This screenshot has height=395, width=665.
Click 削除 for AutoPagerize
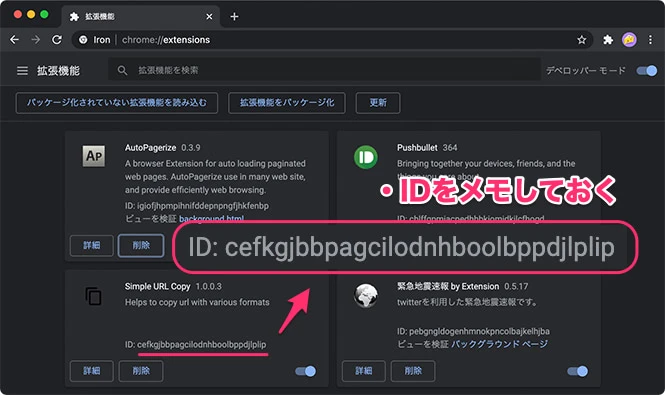(x=141, y=245)
